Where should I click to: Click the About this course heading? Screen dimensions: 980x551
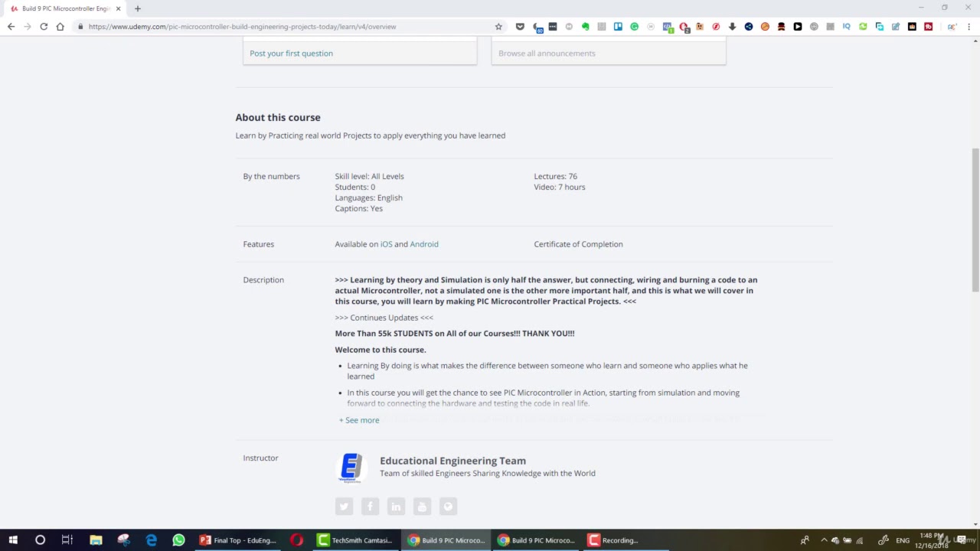[x=278, y=118]
